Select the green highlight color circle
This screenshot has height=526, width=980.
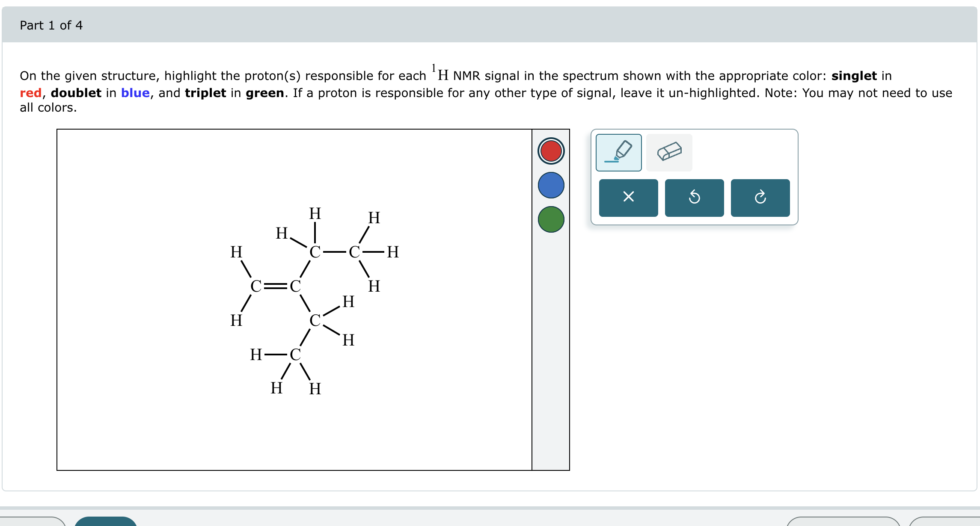tap(551, 220)
